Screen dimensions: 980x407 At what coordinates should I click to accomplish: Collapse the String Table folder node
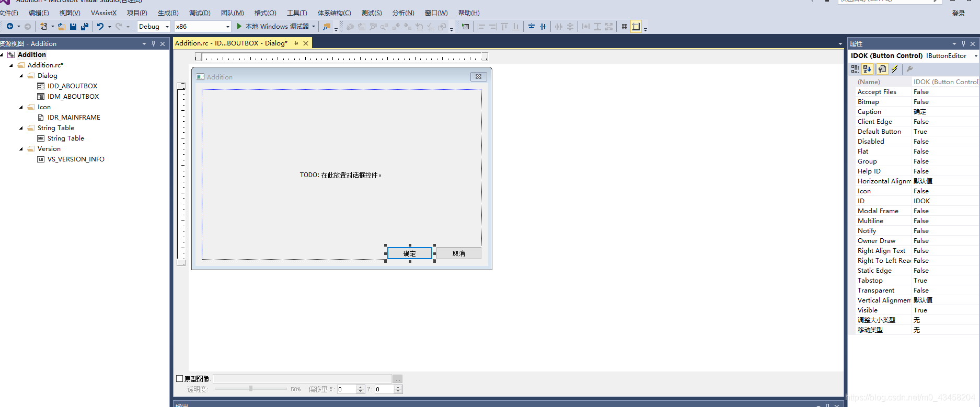coord(21,128)
